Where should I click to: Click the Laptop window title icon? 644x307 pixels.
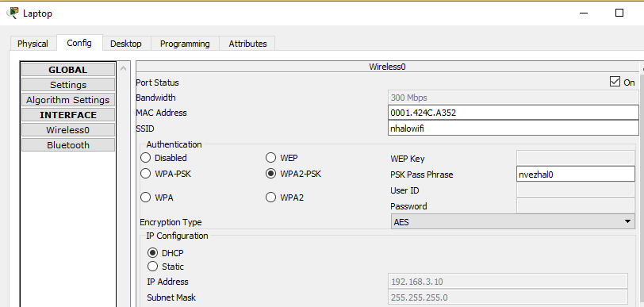[13, 13]
